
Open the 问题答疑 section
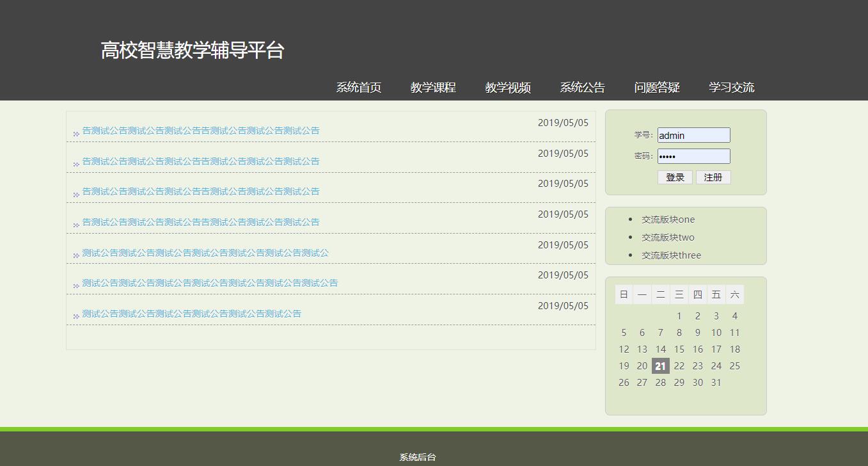point(656,87)
